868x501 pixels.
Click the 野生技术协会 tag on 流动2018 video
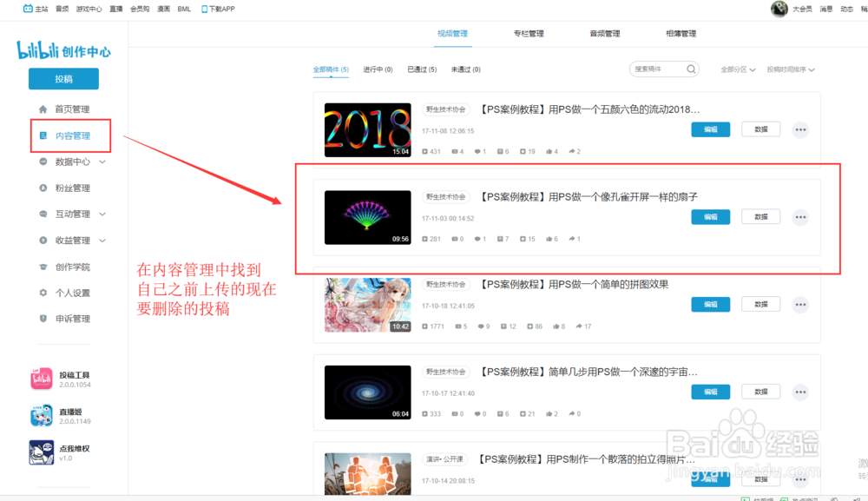(445, 109)
